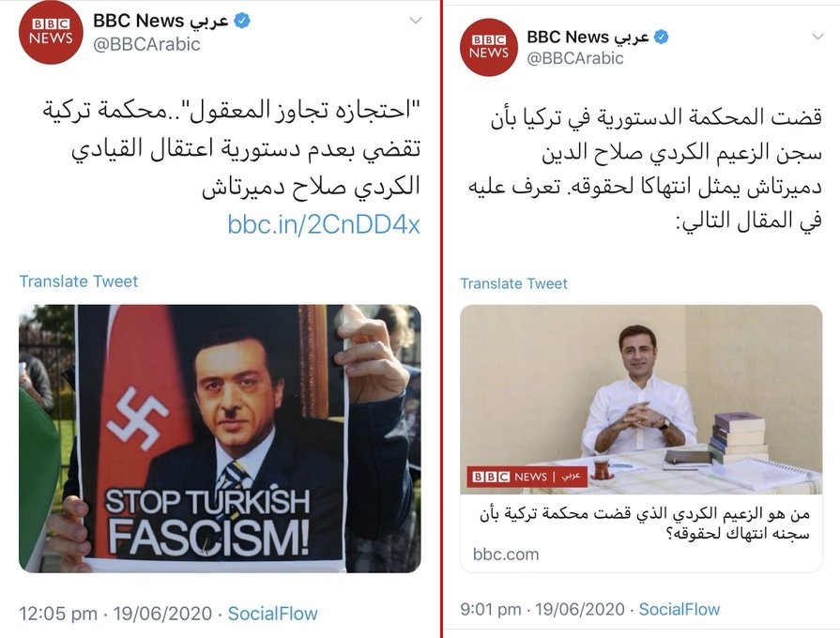The height and width of the screenshot is (638, 840).
Task: Open the BBC News avatar in right tweet
Action: [489, 47]
